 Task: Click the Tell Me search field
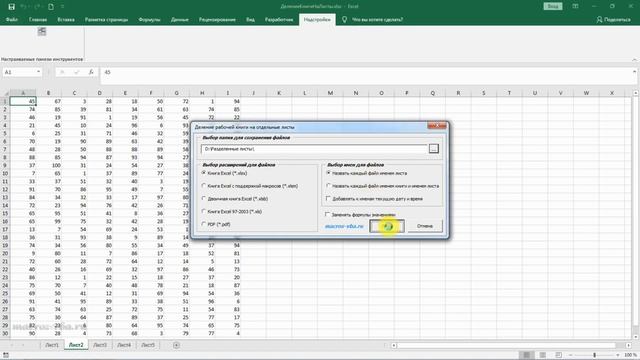click(x=378, y=19)
